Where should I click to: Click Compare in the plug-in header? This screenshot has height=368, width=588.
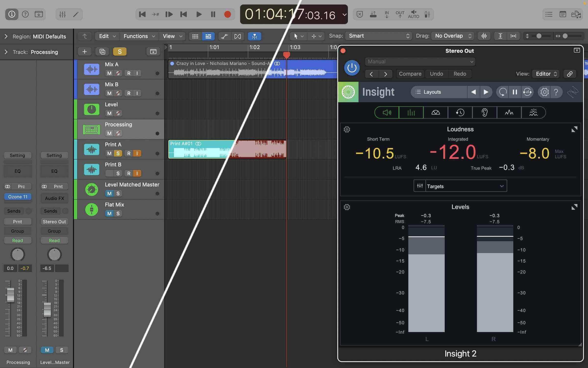coord(410,74)
